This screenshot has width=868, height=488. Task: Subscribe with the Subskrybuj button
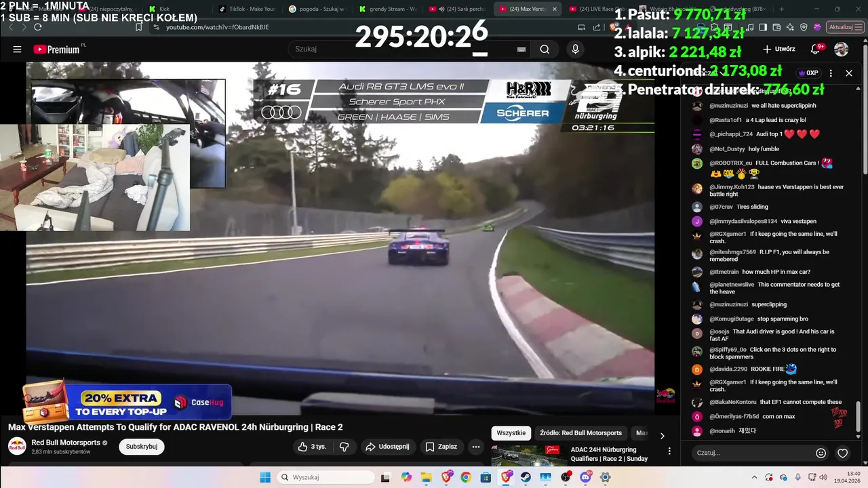click(142, 447)
